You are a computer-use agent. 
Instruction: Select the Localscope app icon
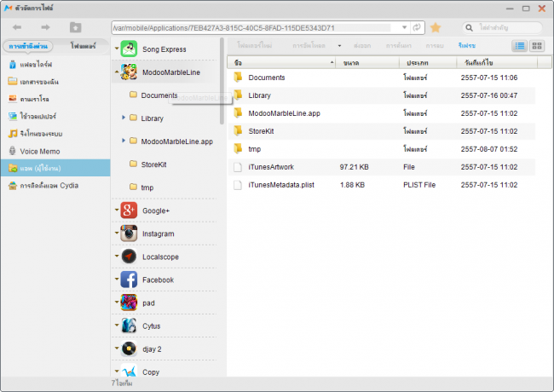[x=129, y=257]
